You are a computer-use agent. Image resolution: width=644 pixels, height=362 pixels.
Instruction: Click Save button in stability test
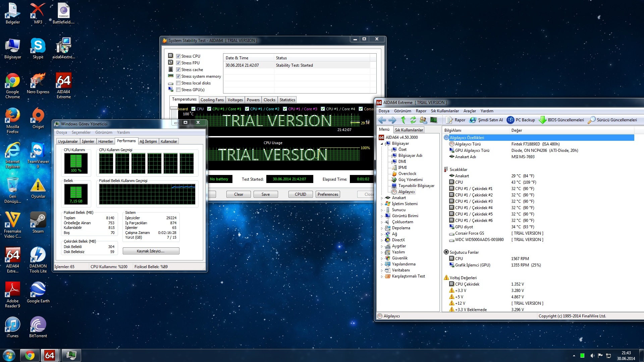[x=265, y=194]
